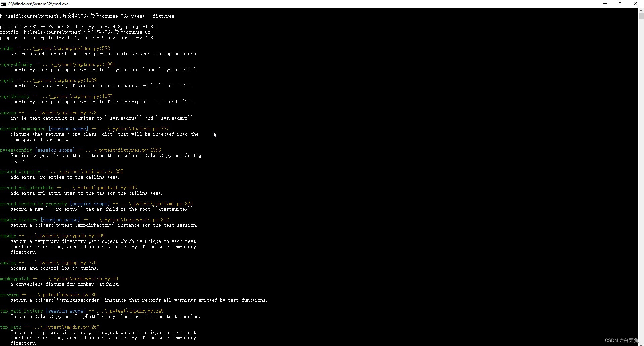Click the 'doctest_namespace [session scope]' line

click(x=85, y=129)
